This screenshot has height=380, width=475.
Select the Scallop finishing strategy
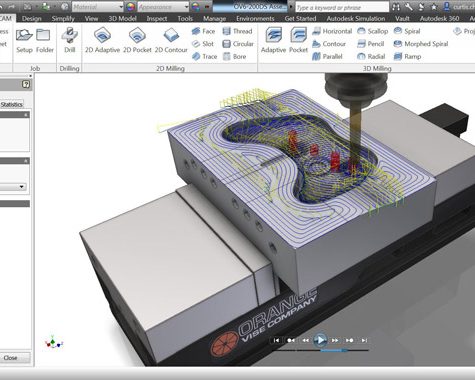point(372,31)
